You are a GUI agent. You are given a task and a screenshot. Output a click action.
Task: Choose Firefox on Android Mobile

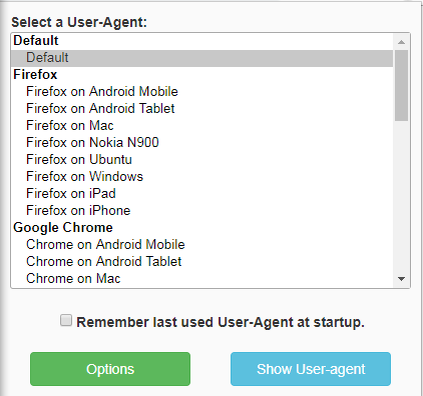click(x=202, y=92)
